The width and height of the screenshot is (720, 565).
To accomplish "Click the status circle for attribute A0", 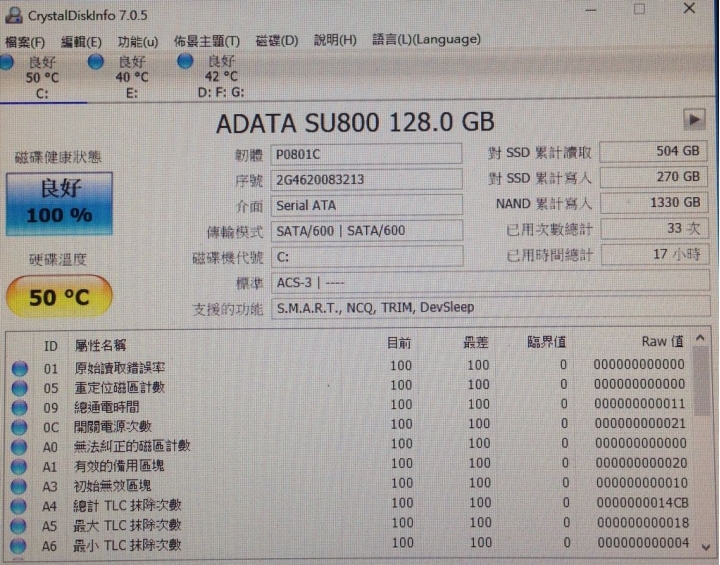I will pos(19,447).
